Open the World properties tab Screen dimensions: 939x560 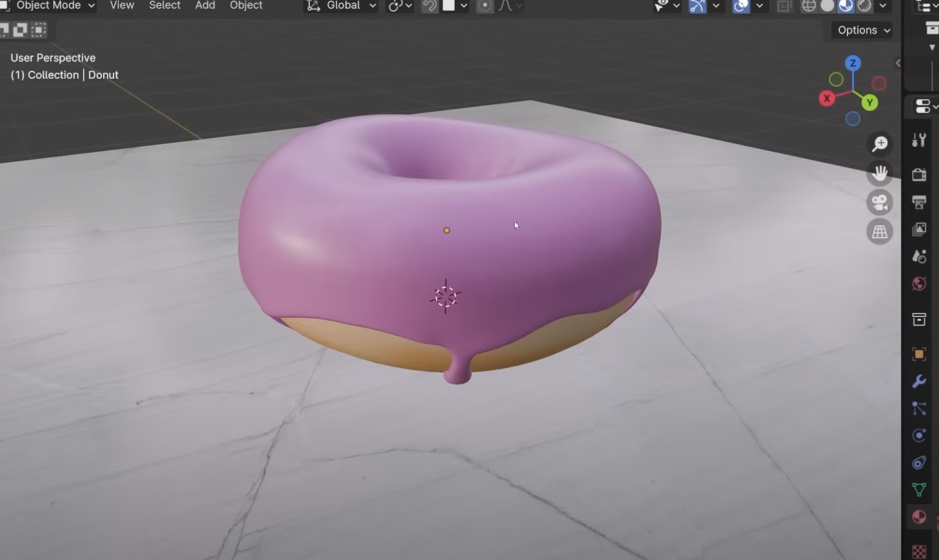click(919, 284)
